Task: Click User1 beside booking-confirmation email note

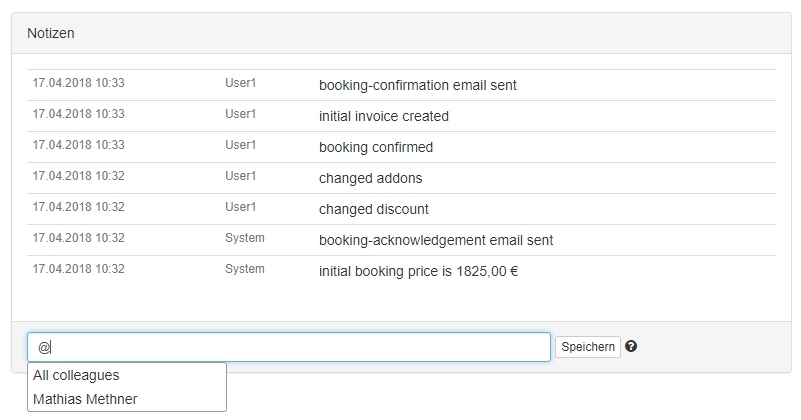Action: point(241,83)
